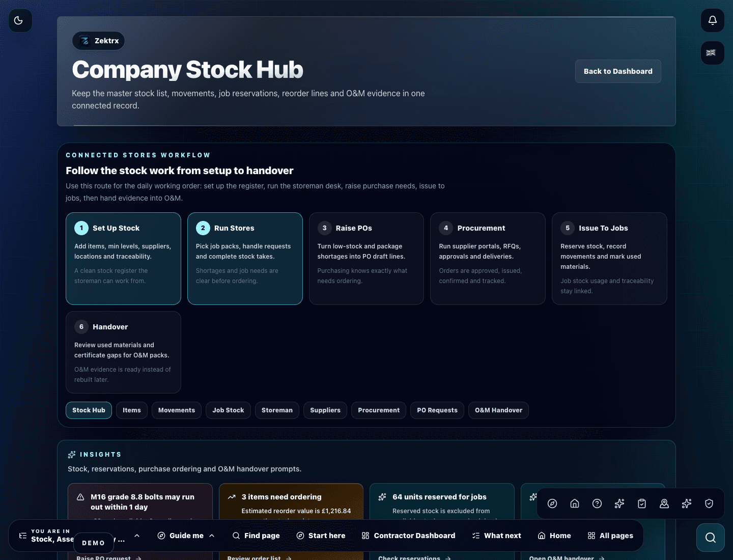Viewport: 733px width, 560px height.
Task: Open user pin icon in floating toolbar
Action: pos(664,503)
